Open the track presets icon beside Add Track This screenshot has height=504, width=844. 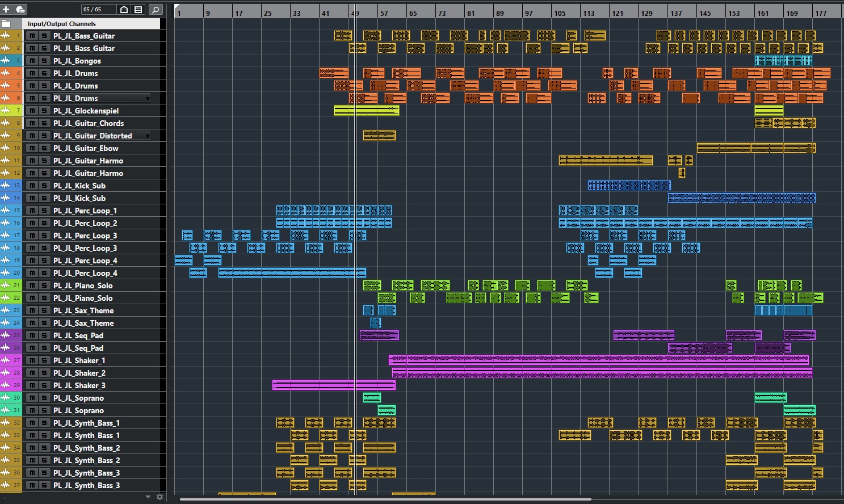20,10
